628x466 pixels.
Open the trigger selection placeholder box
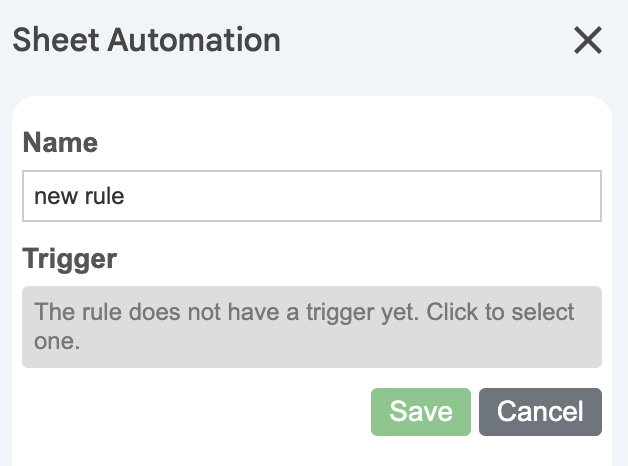pyautogui.click(x=311, y=327)
